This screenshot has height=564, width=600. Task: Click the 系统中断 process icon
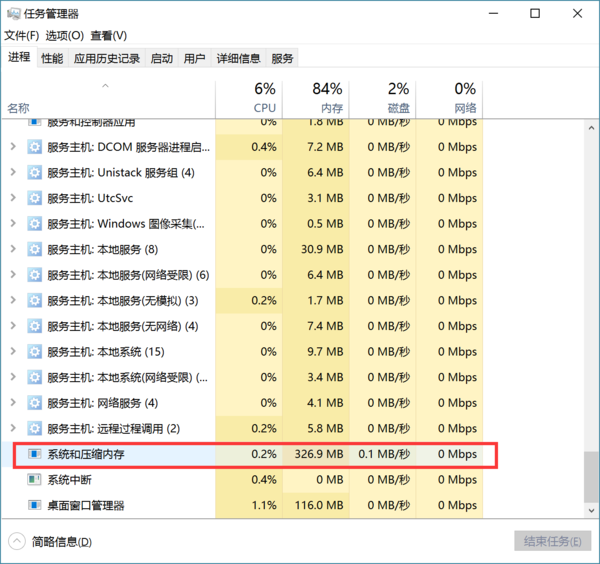click(x=34, y=479)
